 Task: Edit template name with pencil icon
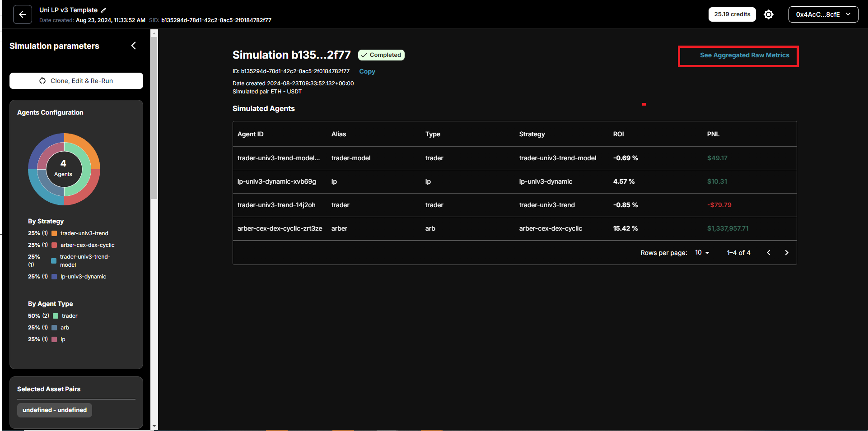click(103, 10)
